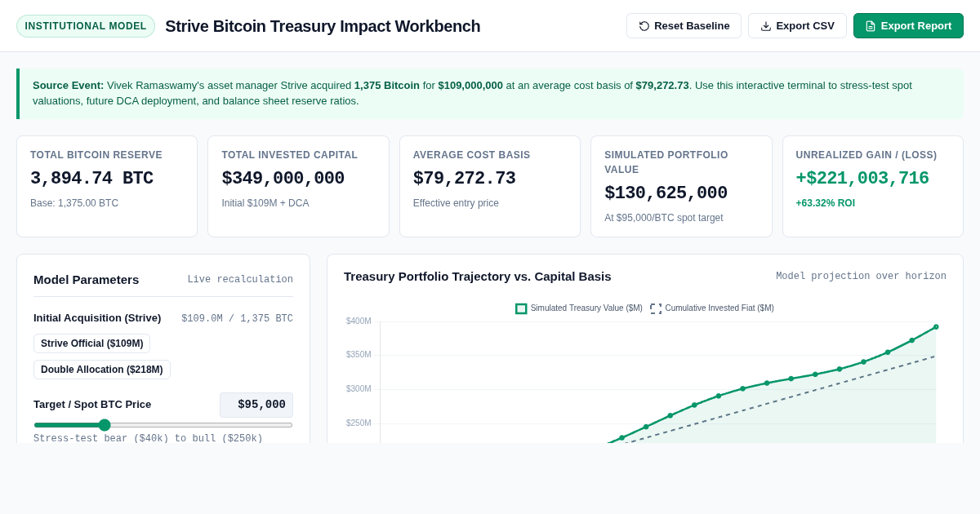Viewport: 980px width, 514px height.
Task: Click the Model projection over horizon label
Action: pos(861,277)
